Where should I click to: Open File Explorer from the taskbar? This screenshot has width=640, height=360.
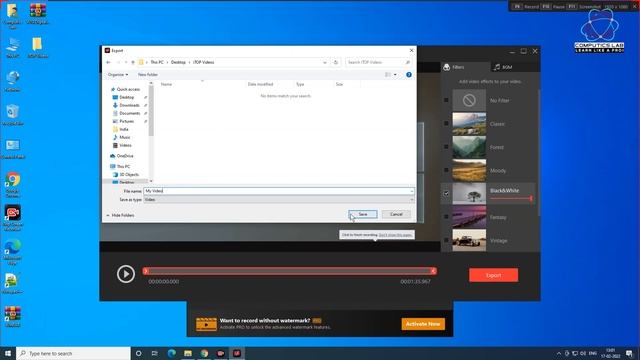[x=188, y=353]
